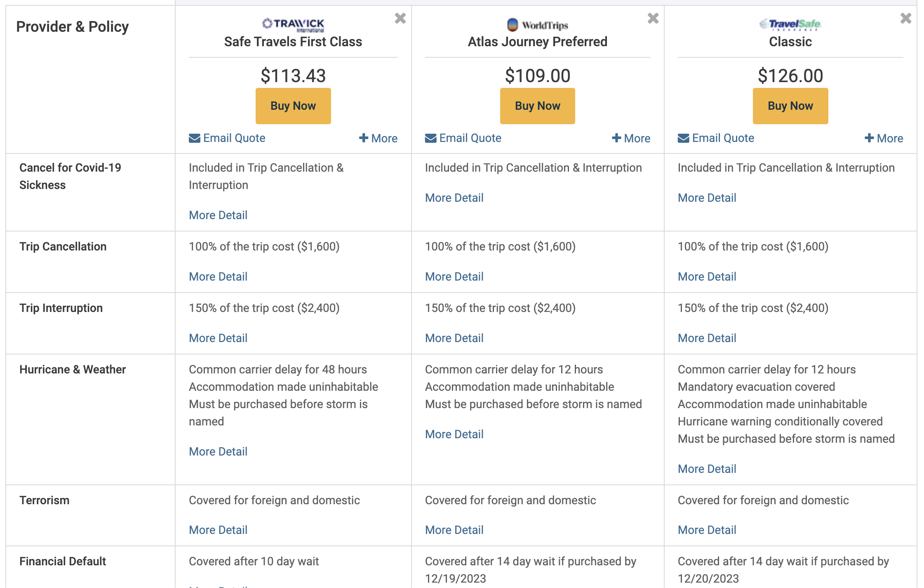
Task: Show Trip Interruption More Detail for Trawick
Action: tap(218, 338)
